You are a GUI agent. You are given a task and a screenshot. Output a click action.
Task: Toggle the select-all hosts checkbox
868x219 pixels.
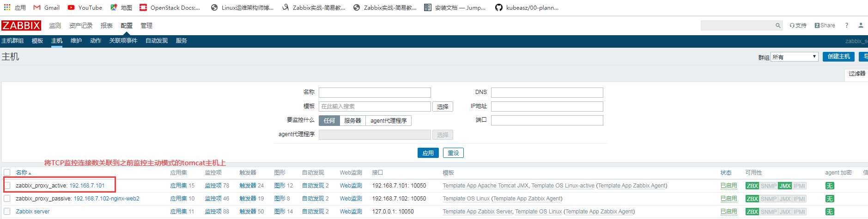(7, 172)
